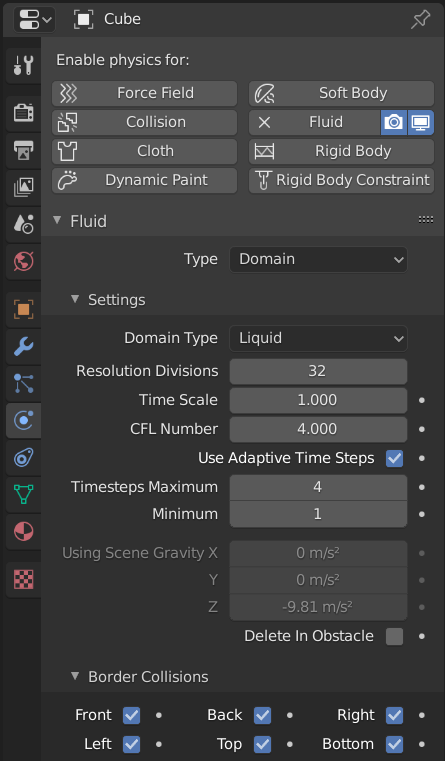Animate Front collision keyframe dot
Viewport: 445px width, 761px height.
click(159, 715)
